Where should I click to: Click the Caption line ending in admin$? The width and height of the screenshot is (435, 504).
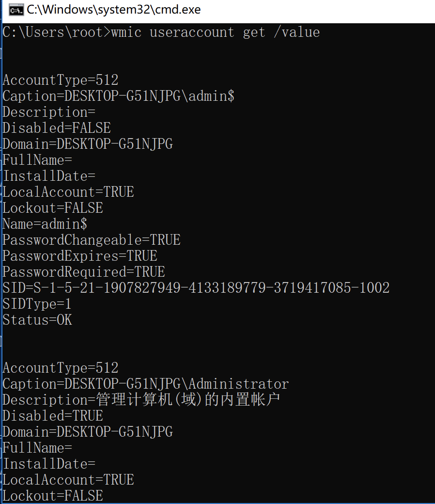[x=118, y=96]
